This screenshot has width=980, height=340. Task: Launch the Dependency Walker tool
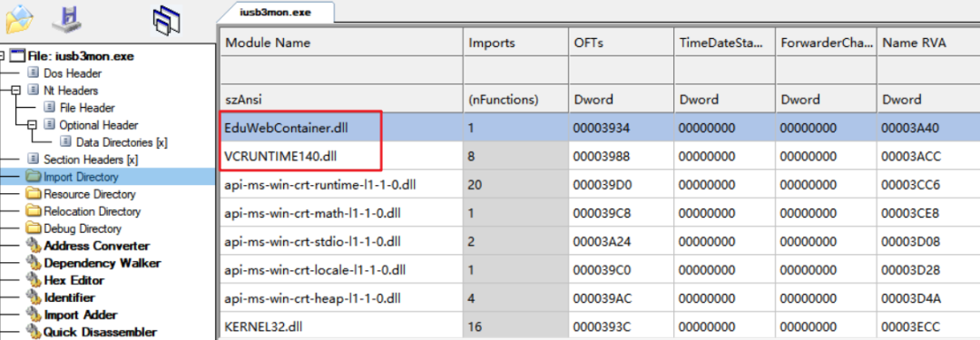click(x=102, y=263)
